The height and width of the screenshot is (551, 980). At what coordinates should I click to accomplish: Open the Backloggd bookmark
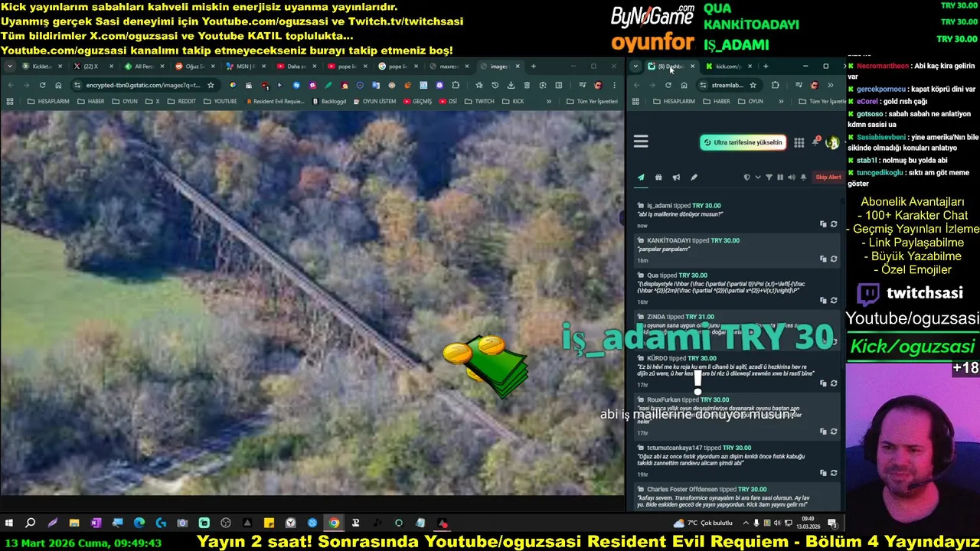click(x=329, y=101)
